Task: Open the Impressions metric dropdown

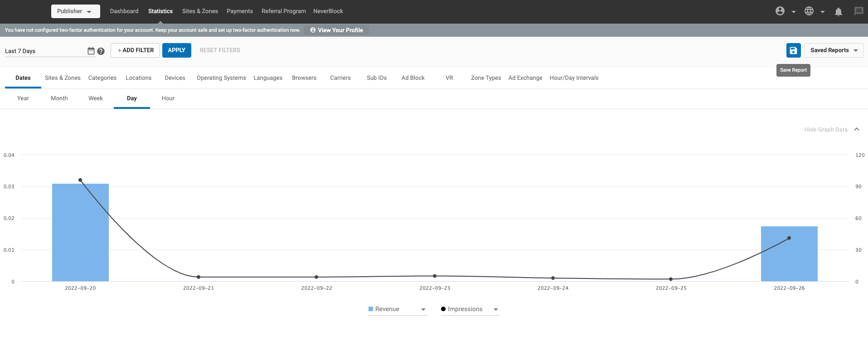Action: pyautogui.click(x=470, y=309)
